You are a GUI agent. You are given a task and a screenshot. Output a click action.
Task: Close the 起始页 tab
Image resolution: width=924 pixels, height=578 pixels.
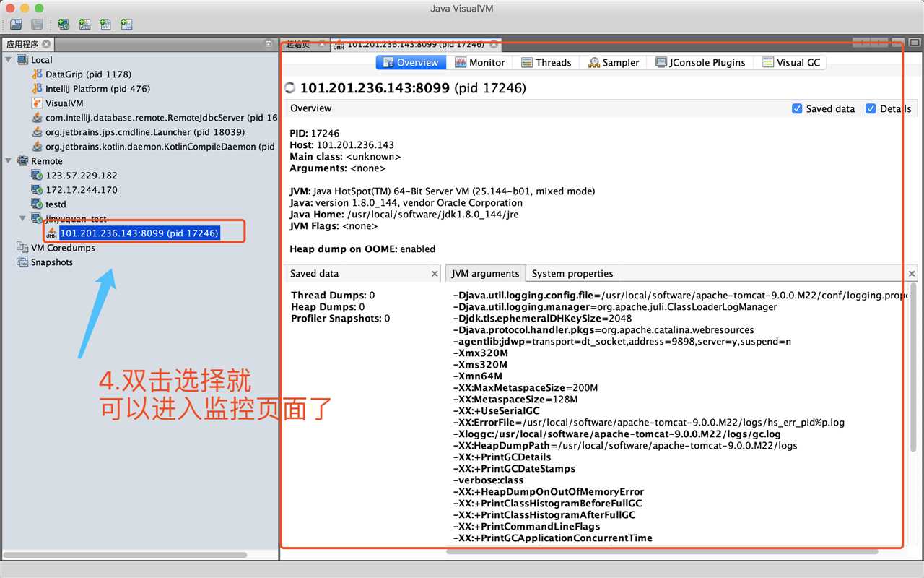322,44
